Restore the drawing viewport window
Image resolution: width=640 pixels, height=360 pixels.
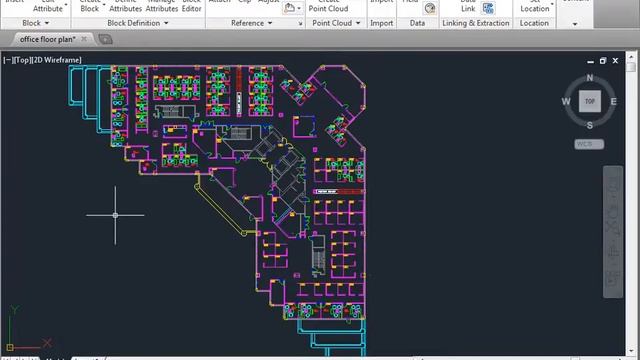(603, 61)
